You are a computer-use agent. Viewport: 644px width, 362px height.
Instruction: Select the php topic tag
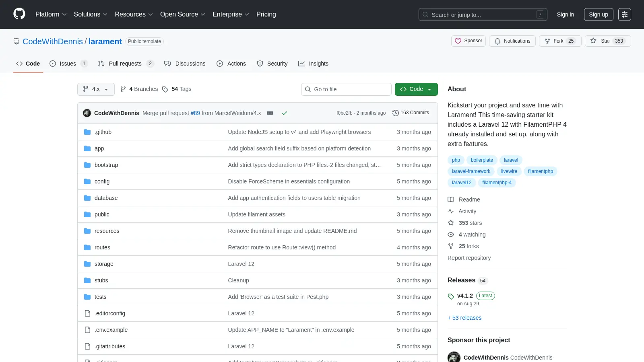456,160
